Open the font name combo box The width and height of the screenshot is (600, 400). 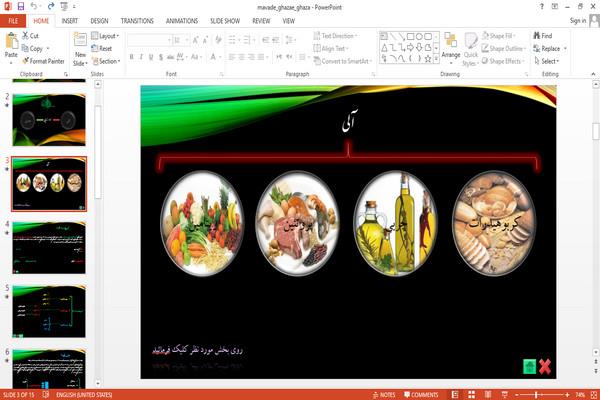[149, 40]
